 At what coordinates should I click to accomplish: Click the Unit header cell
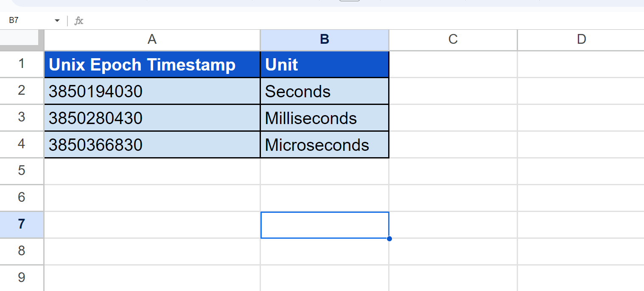pyautogui.click(x=325, y=65)
